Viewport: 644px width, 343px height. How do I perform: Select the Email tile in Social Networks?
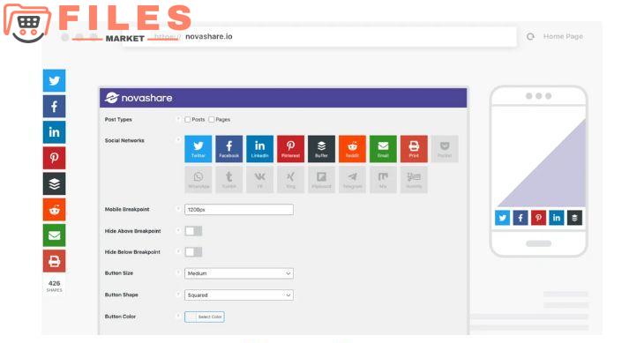(x=383, y=149)
